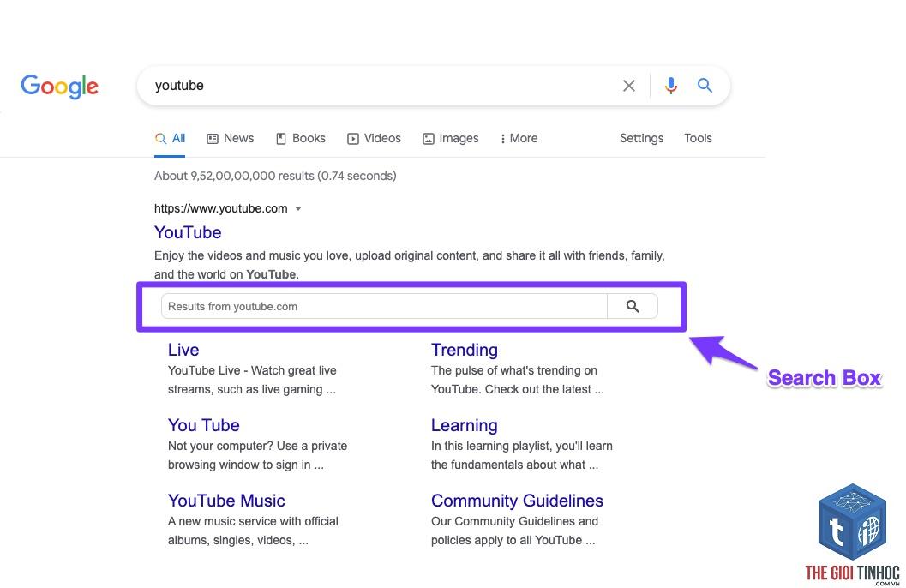This screenshot has height=588, width=906.
Task: Switch to the Books tab
Action: click(301, 139)
